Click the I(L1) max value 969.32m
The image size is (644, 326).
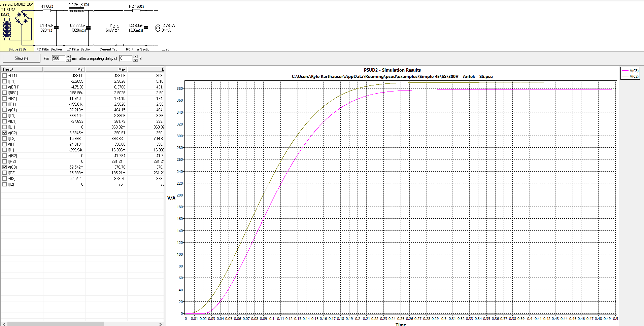118,127
